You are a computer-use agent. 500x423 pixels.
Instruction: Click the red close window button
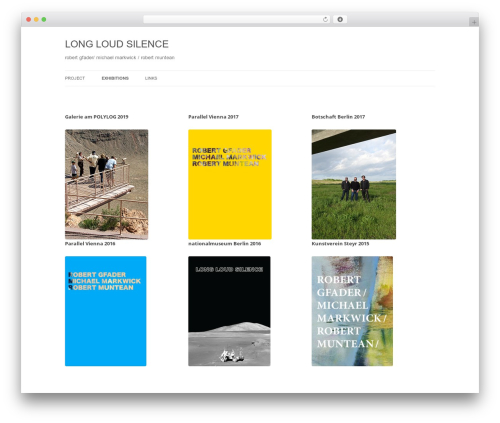pyautogui.click(x=29, y=20)
